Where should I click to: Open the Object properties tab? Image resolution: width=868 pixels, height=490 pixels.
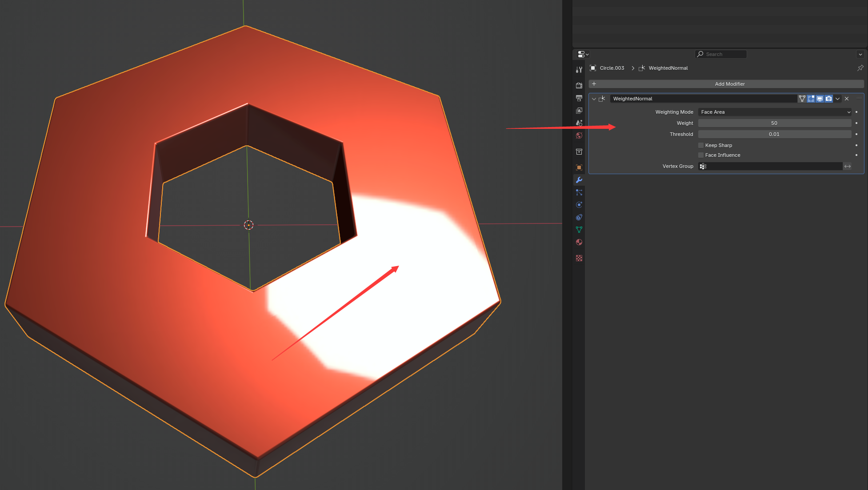(x=579, y=167)
